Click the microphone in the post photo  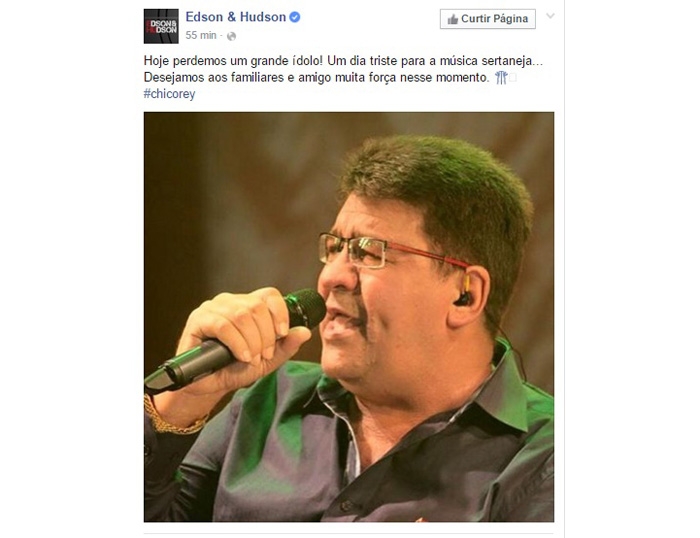[235, 341]
